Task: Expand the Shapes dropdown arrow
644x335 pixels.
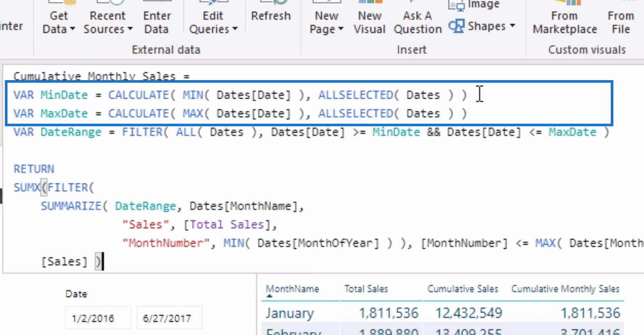Action: pyautogui.click(x=513, y=26)
